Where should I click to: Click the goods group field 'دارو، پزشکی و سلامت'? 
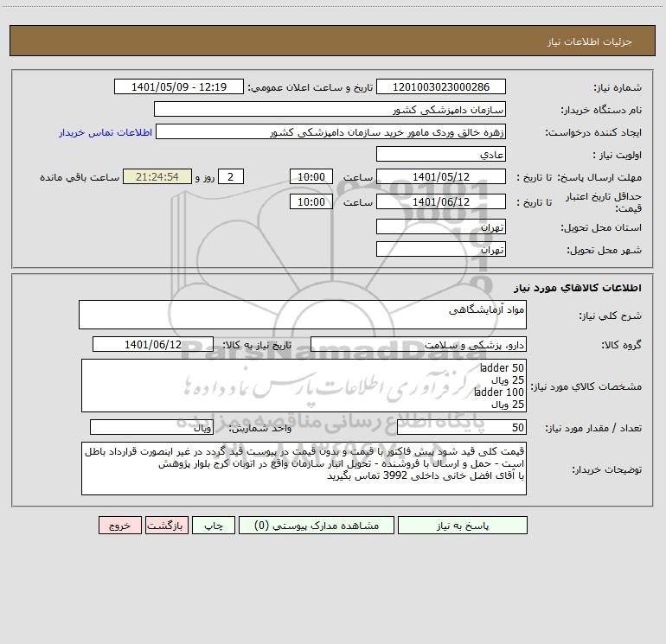point(419,344)
